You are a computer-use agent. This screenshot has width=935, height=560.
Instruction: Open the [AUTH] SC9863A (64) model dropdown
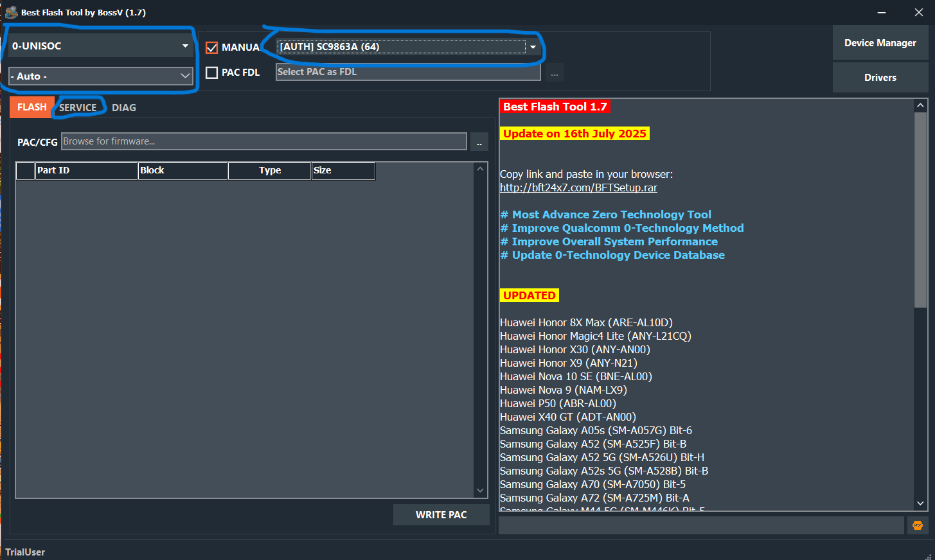(409, 47)
